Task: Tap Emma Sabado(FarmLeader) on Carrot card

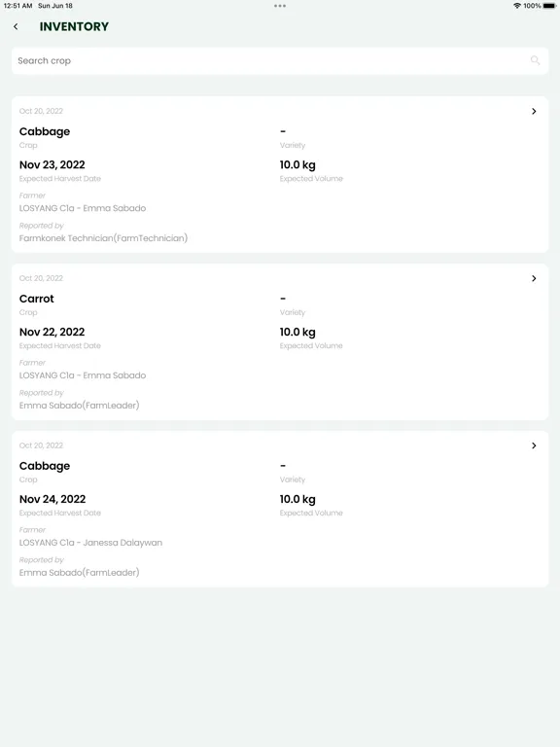Action: click(x=79, y=406)
